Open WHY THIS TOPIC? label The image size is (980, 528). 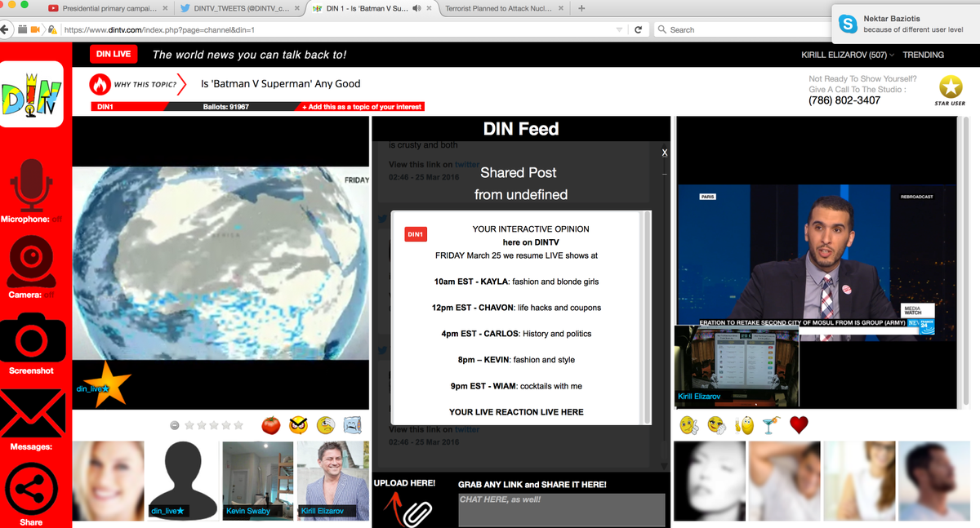pos(145,85)
